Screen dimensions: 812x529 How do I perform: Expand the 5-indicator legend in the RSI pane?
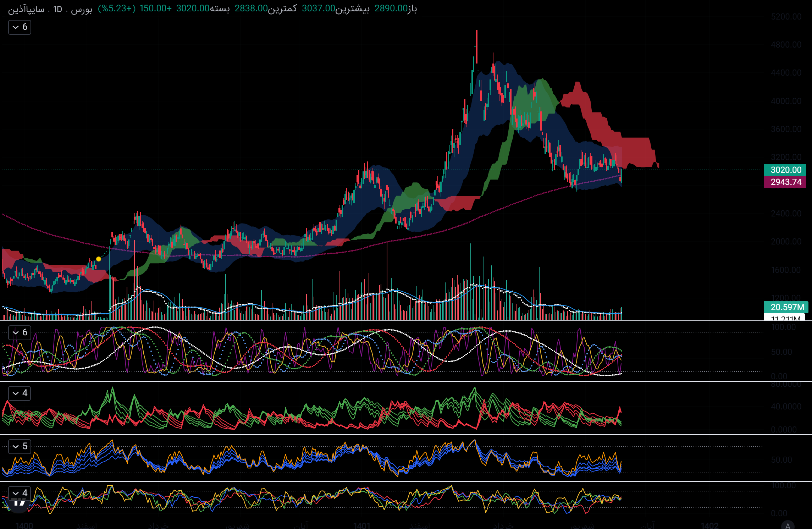coord(20,446)
